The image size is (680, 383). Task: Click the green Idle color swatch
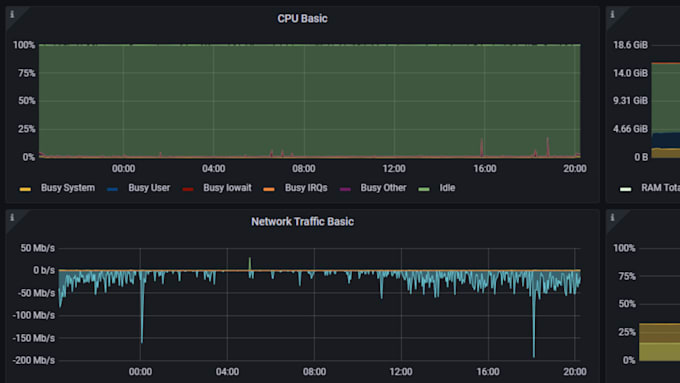(x=424, y=189)
